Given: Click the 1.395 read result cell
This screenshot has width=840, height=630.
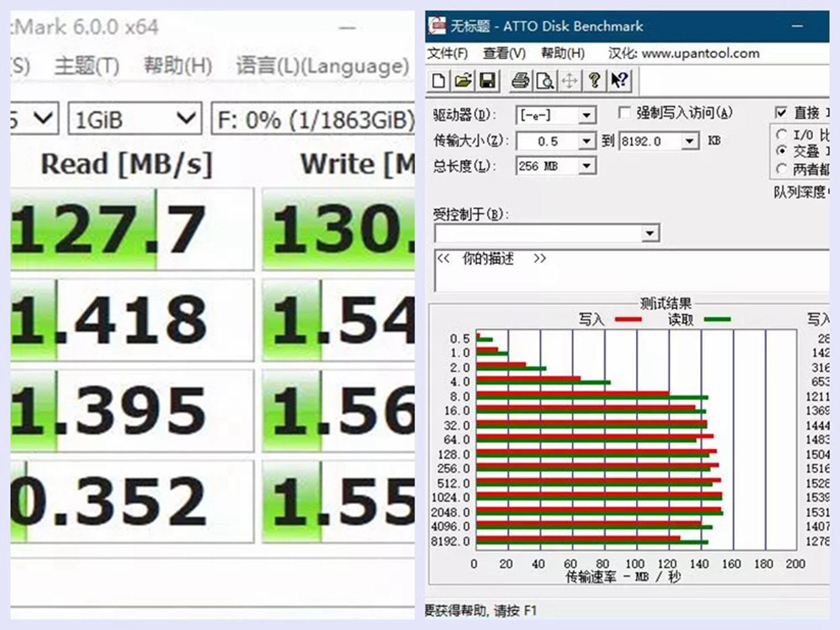Looking at the screenshot, I should (x=132, y=410).
